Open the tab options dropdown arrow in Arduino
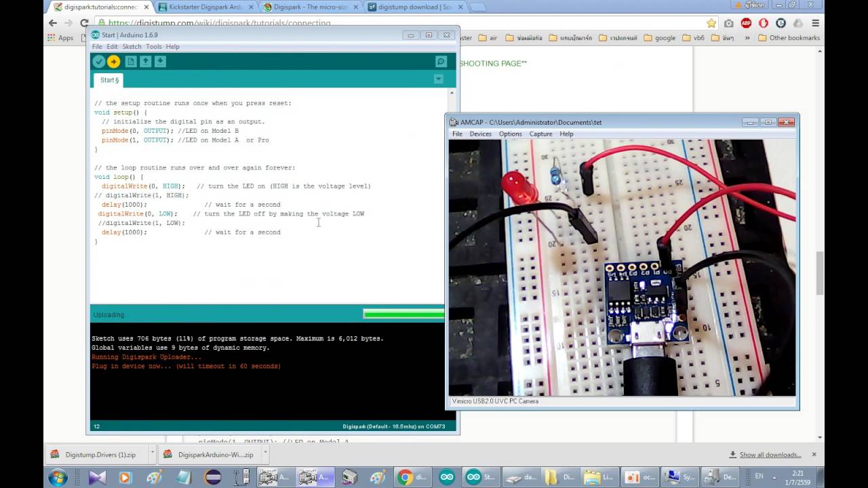 pos(438,79)
